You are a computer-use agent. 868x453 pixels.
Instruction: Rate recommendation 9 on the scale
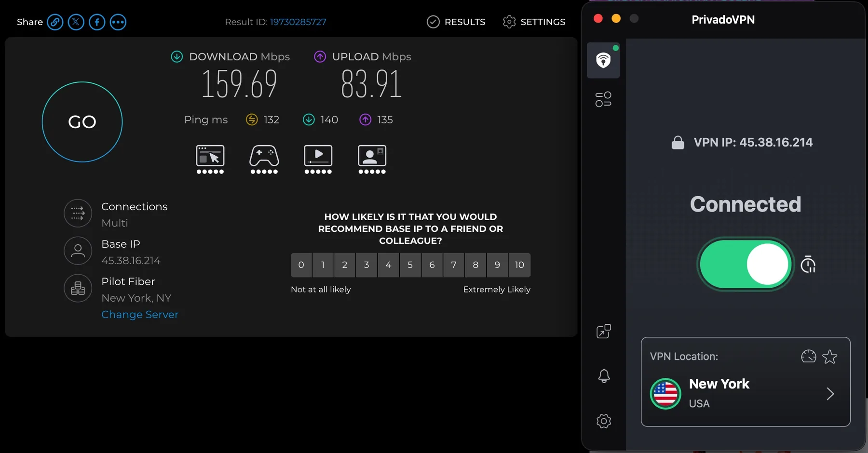(x=498, y=265)
